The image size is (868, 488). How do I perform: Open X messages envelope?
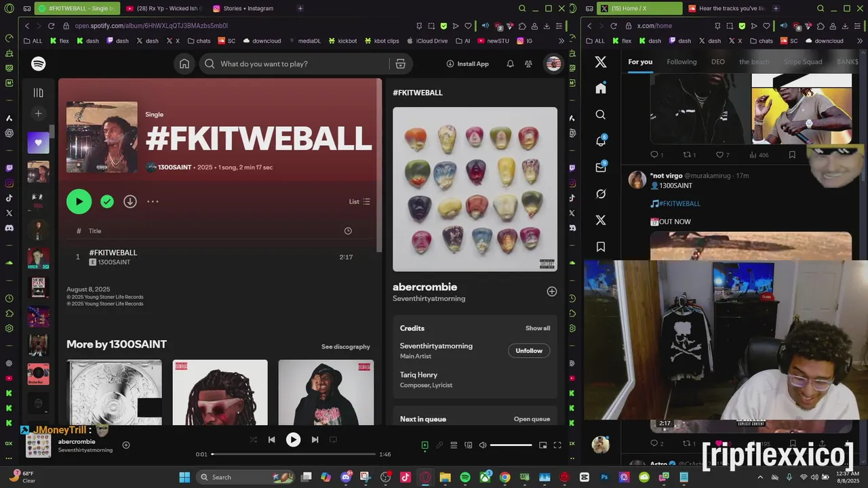pos(601,167)
